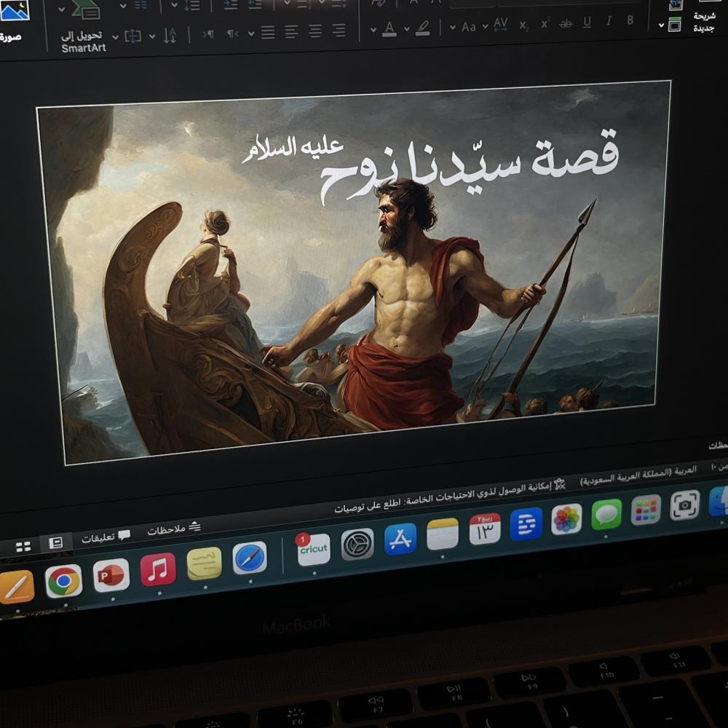Image resolution: width=728 pixels, height=728 pixels.
Task: Open the تعليقات comments pane
Action: 106,537
